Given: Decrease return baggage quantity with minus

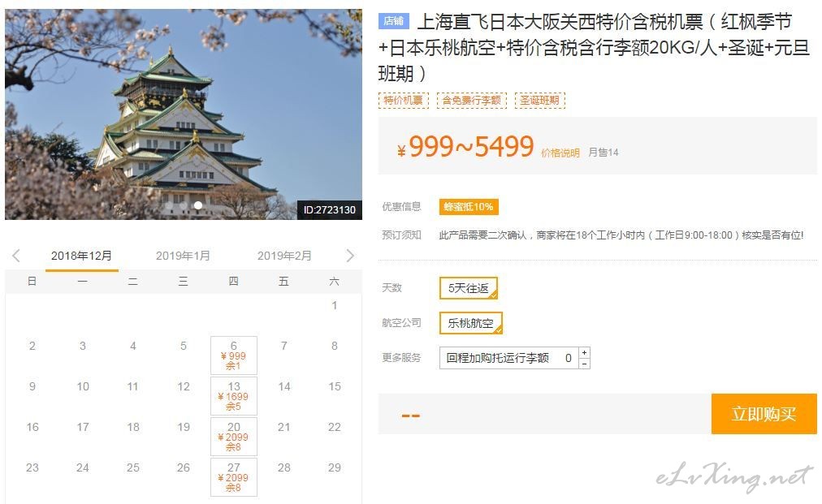Looking at the screenshot, I should (585, 364).
